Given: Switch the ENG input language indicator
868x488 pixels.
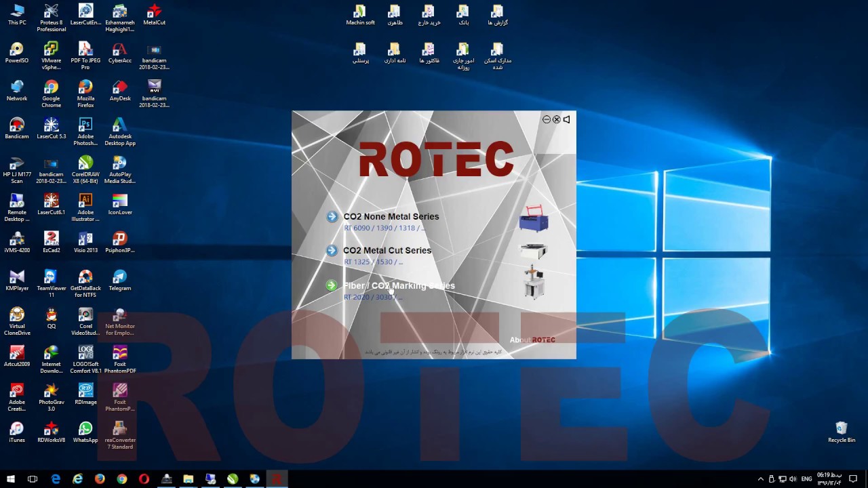Looking at the screenshot, I should click(x=806, y=479).
